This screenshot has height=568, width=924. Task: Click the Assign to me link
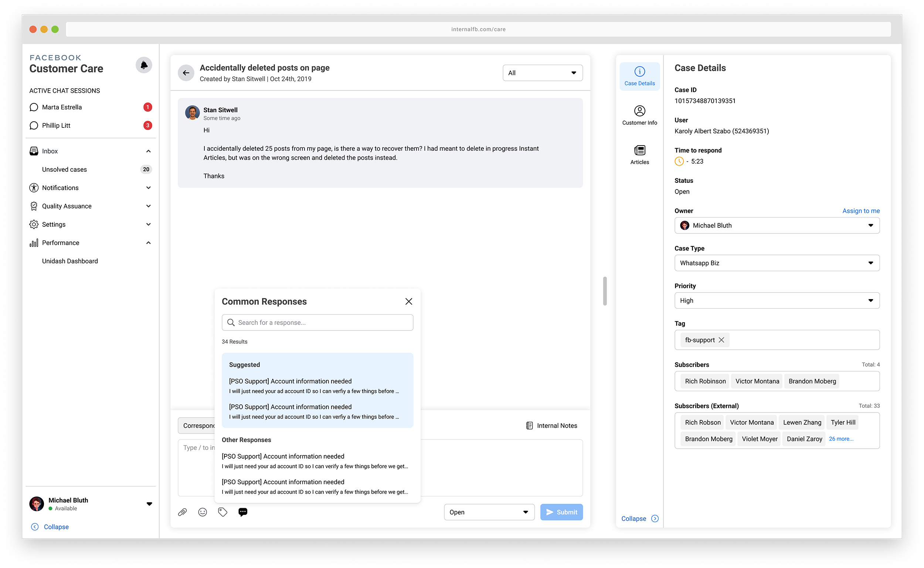pos(861,211)
